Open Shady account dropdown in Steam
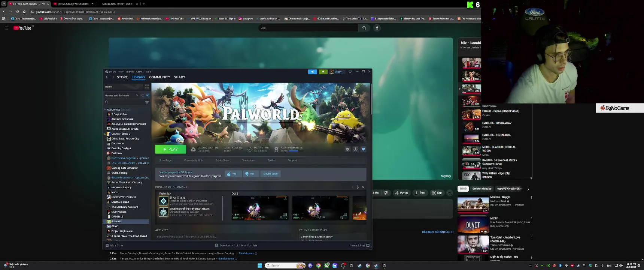Viewport: 644px width, 270px height. tap(337, 72)
